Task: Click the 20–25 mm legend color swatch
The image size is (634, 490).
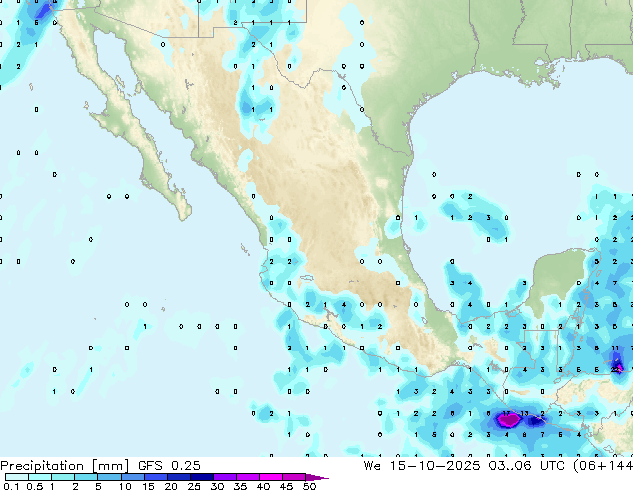Action: pyautogui.click(x=178, y=477)
